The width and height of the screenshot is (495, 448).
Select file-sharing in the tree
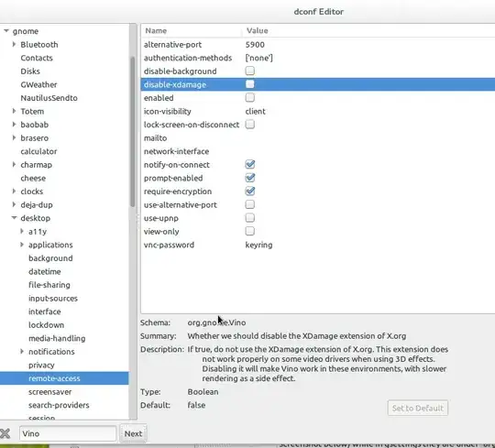coord(49,285)
